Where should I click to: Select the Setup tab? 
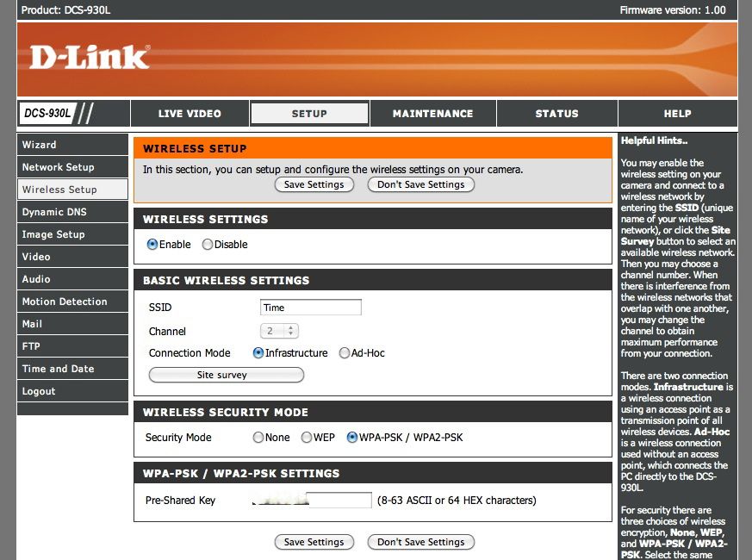tap(309, 114)
